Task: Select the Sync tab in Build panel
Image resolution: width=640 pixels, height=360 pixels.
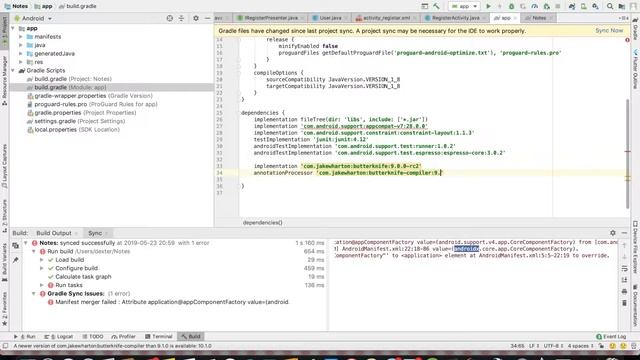Action: click(x=98, y=233)
